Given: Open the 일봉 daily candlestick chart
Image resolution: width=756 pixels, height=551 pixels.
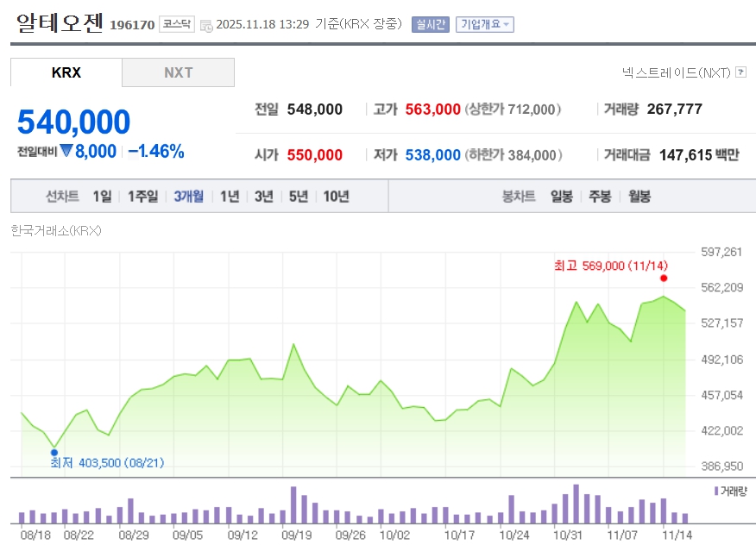Looking at the screenshot, I should point(562,197).
